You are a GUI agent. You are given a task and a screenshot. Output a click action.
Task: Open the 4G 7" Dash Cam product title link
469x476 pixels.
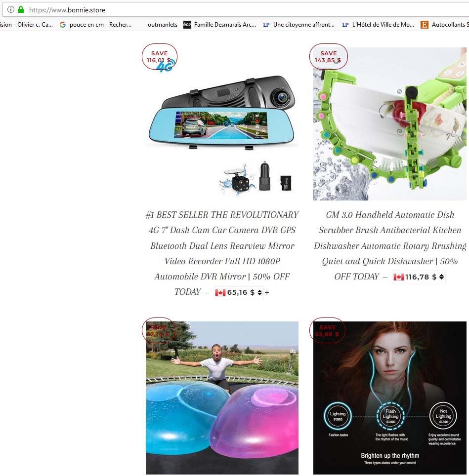tap(222, 253)
